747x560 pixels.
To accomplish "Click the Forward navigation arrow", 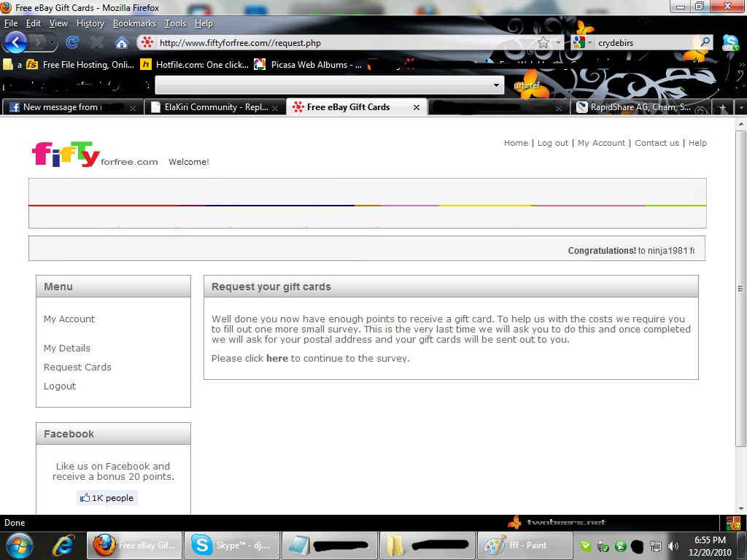I will [x=38, y=43].
